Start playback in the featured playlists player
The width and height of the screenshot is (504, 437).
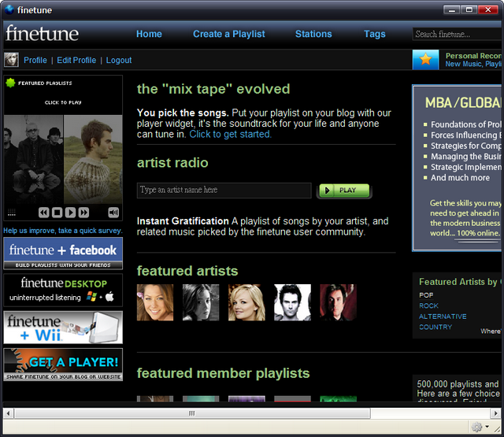pos(70,213)
